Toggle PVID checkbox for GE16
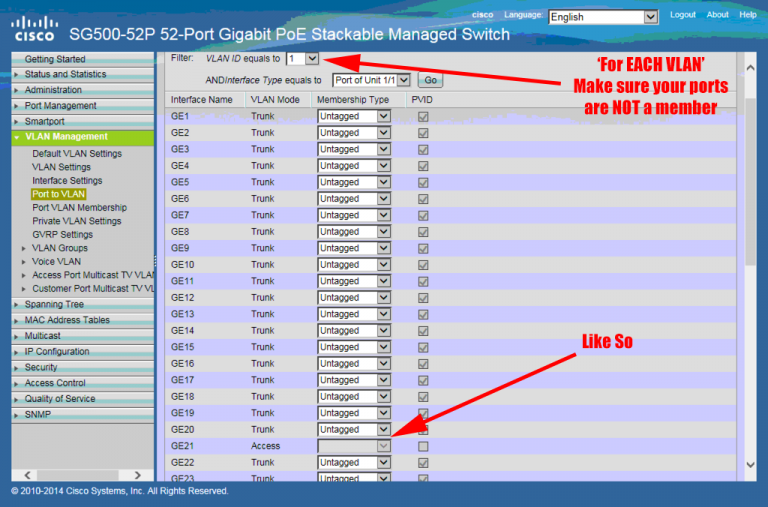 [423, 364]
